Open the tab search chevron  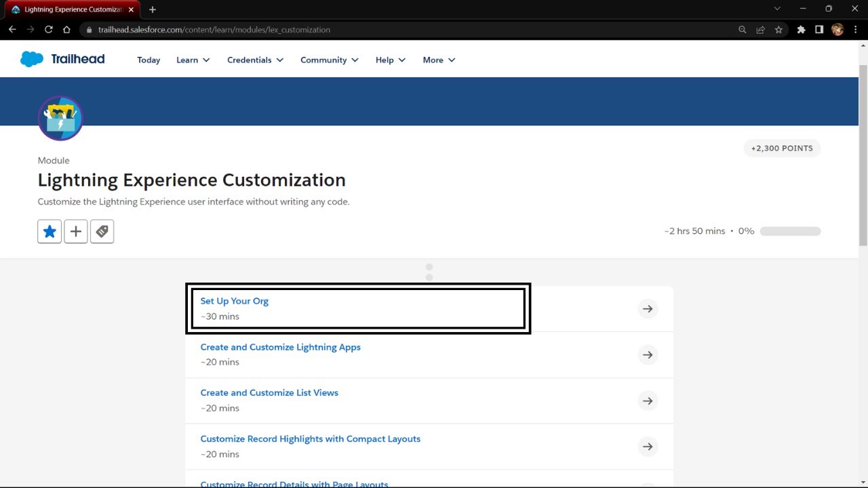[x=777, y=9]
